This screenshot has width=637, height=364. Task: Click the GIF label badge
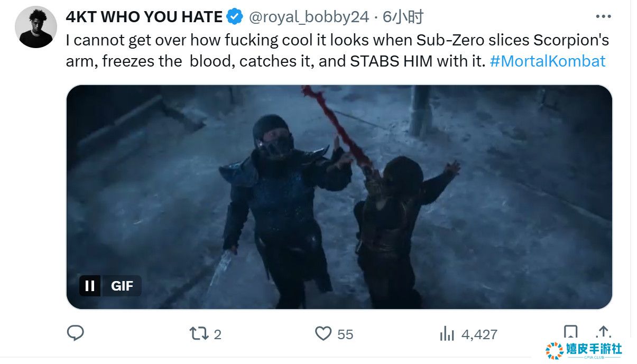pos(122,286)
